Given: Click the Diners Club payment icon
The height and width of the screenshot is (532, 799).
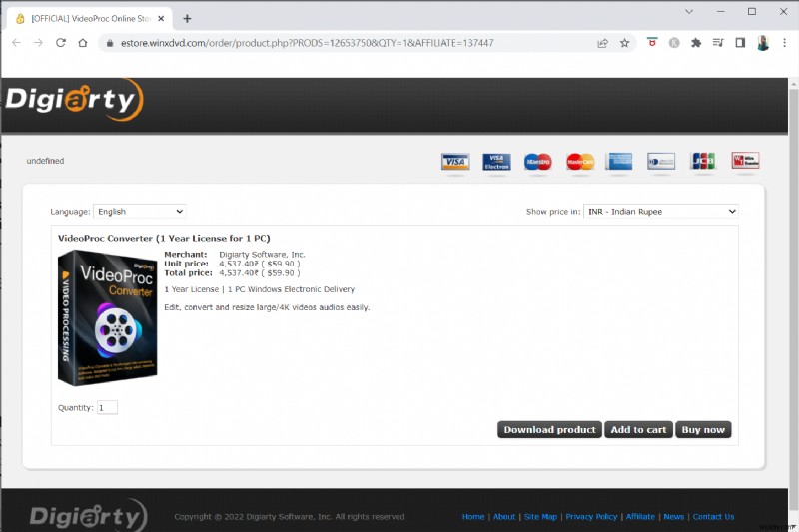Looking at the screenshot, I should (661, 162).
